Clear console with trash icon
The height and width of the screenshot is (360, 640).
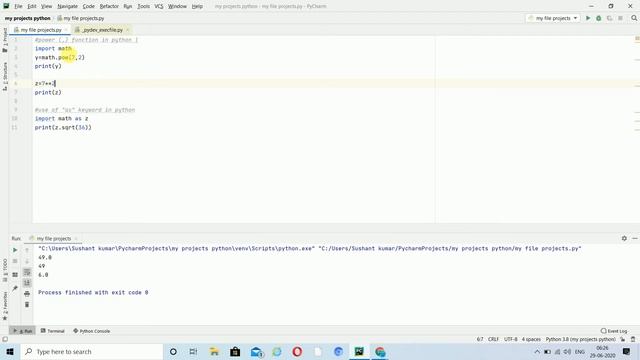(27, 304)
